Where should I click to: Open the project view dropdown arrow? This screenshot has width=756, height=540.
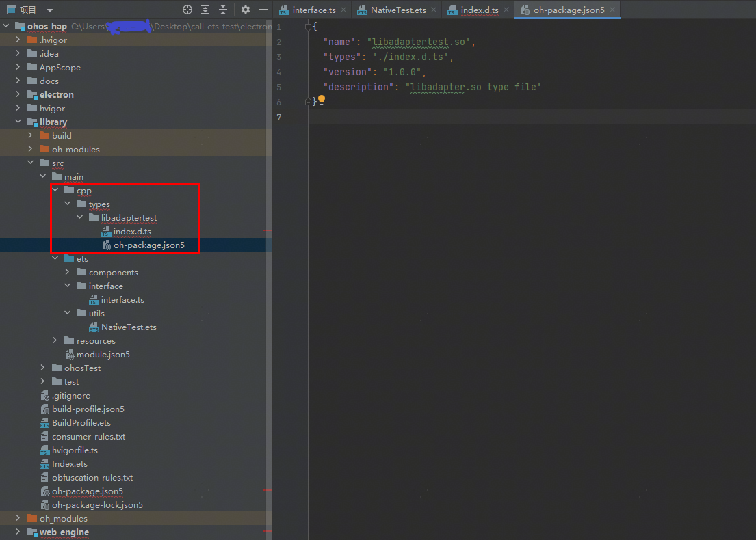pyautogui.click(x=50, y=10)
